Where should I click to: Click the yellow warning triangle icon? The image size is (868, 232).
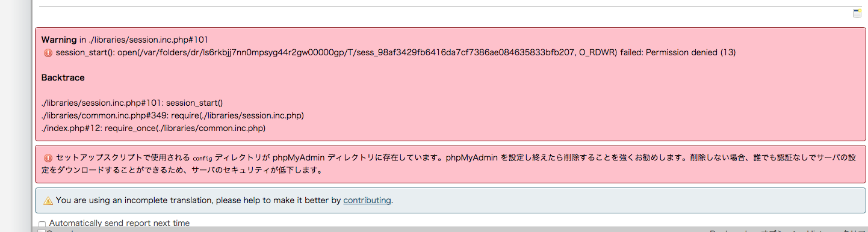click(48, 201)
